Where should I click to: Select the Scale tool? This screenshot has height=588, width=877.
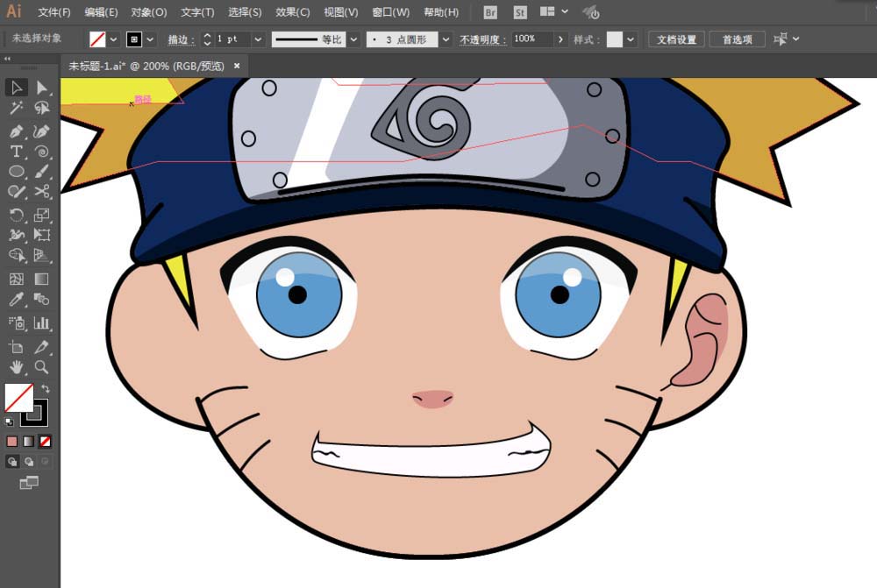pyautogui.click(x=41, y=216)
